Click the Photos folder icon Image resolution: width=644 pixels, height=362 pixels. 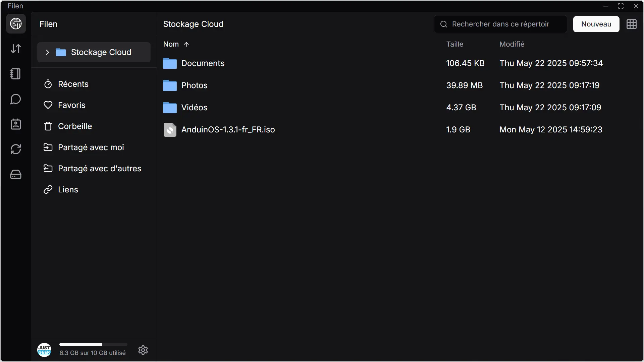(x=170, y=85)
